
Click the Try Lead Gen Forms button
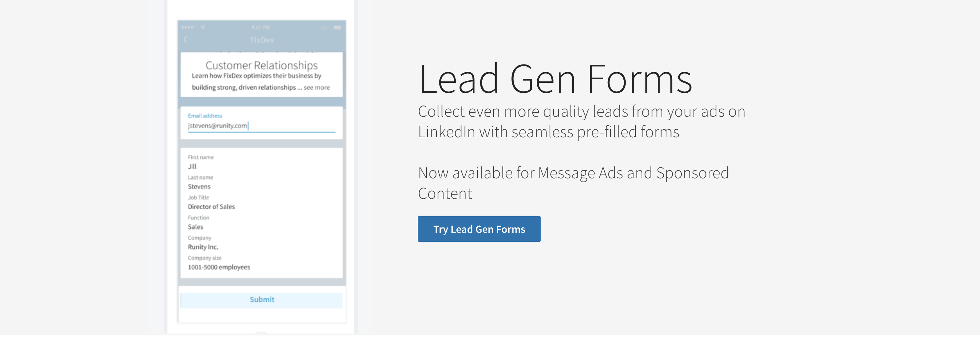pos(479,229)
